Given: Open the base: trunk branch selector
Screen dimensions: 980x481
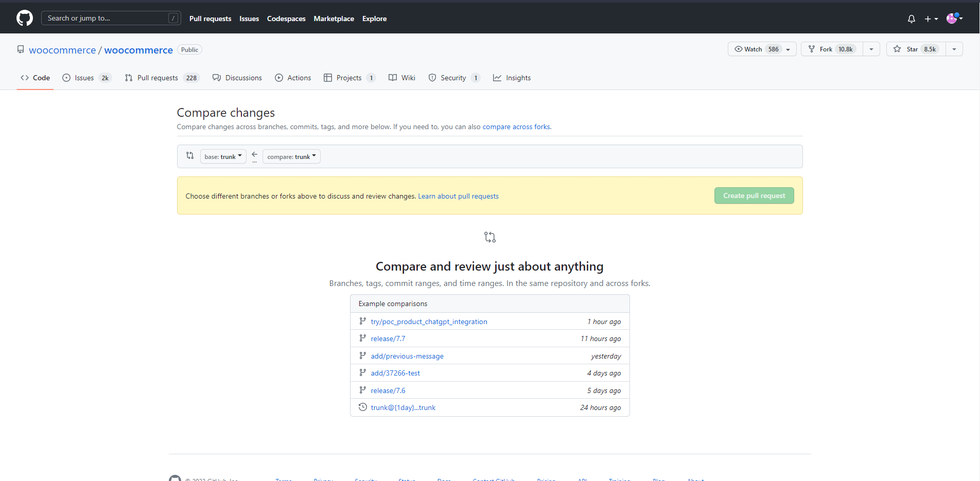Looking at the screenshot, I should coord(223,156).
